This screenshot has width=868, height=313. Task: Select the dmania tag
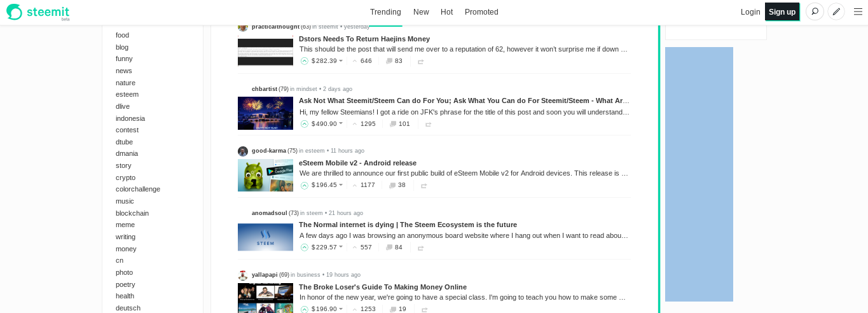coord(127,153)
